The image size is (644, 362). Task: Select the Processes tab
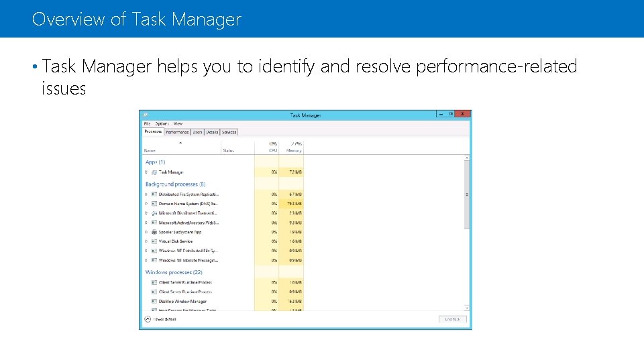tap(153, 132)
